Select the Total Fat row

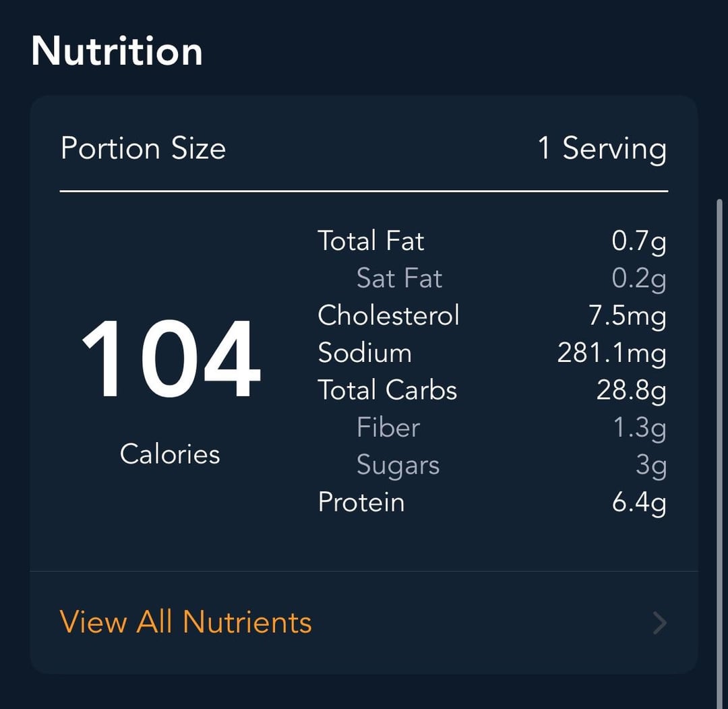coord(492,241)
